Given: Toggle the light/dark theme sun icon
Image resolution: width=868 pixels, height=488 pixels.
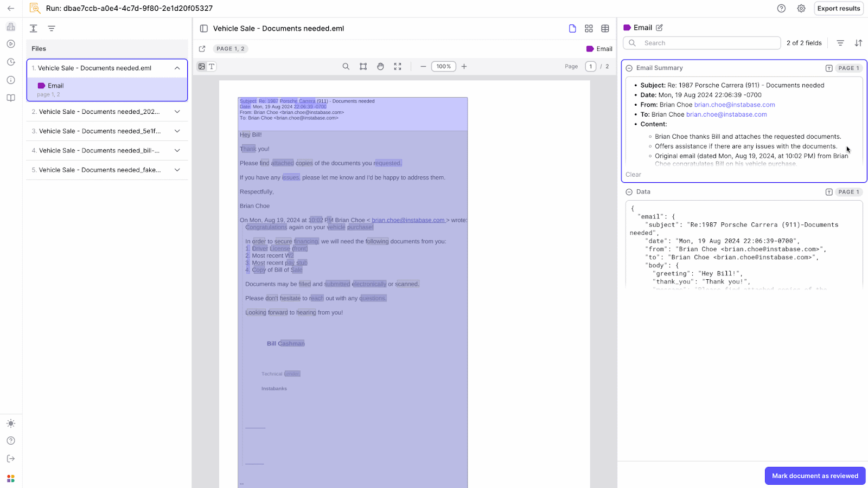Looking at the screenshot, I should [11, 423].
